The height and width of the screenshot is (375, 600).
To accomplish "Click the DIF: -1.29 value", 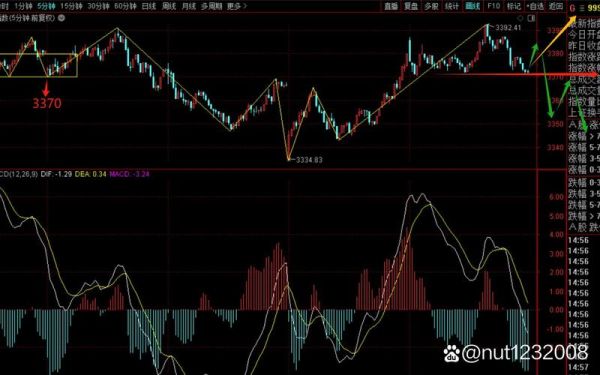I will [x=56, y=174].
